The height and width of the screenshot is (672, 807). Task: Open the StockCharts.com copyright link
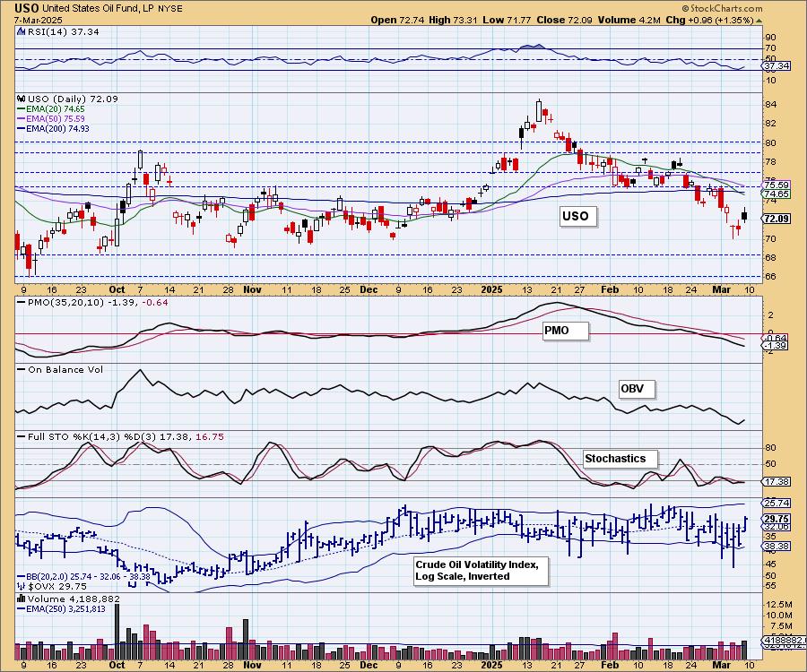pyautogui.click(x=722, y=8)
